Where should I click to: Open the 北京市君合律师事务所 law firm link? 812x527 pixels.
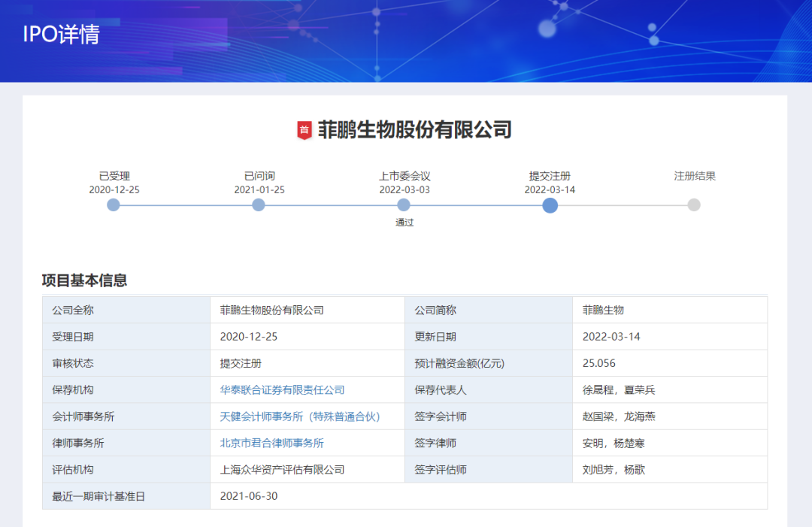(x=271, y=444)
